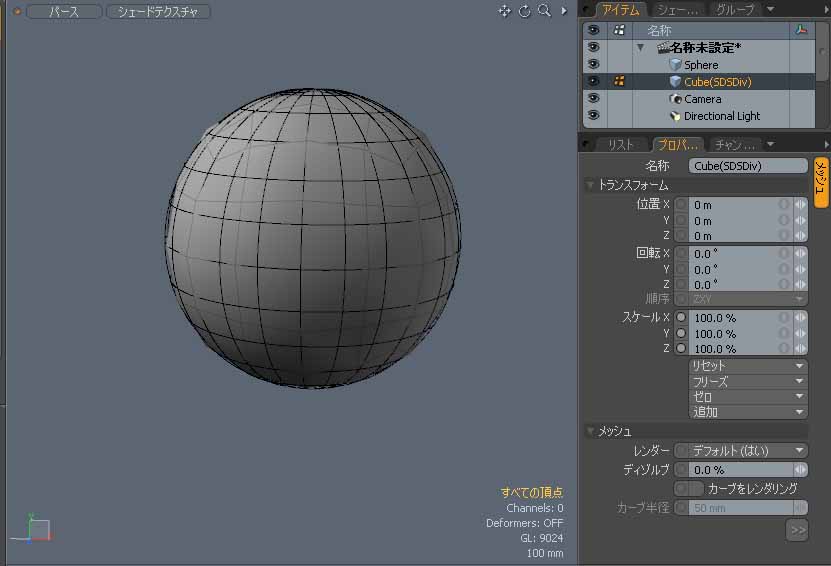Click the スケール X stepper arrows
The image size is (831, 566).
click(x=800, y=317)
